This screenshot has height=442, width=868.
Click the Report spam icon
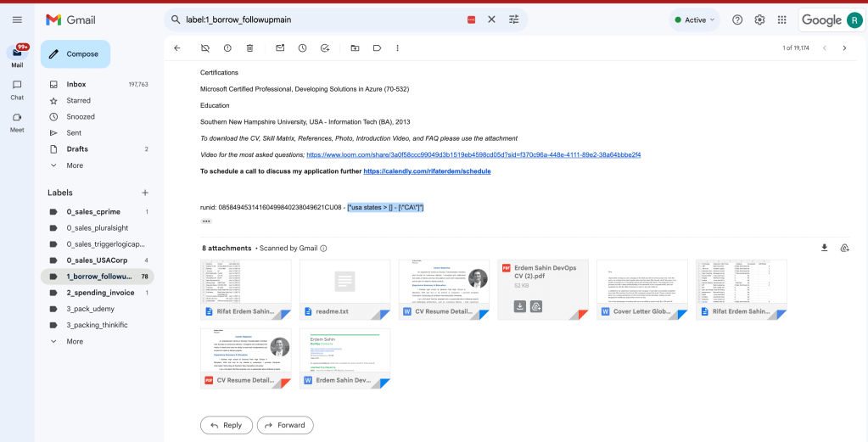[227, 48]
